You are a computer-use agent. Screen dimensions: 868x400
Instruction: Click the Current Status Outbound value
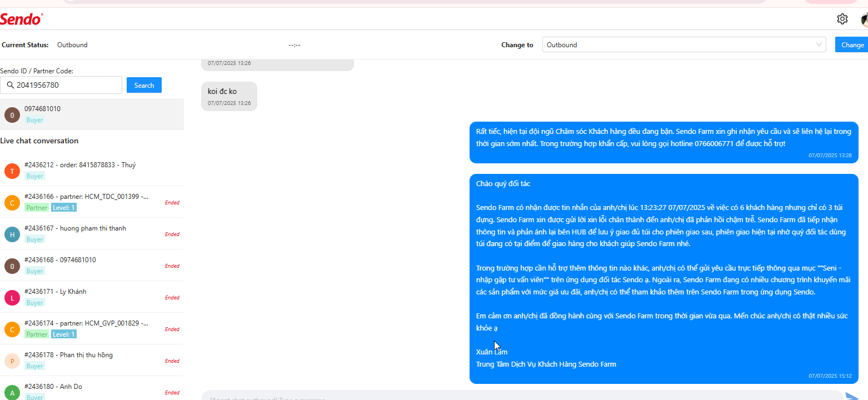tap(72, 45)
